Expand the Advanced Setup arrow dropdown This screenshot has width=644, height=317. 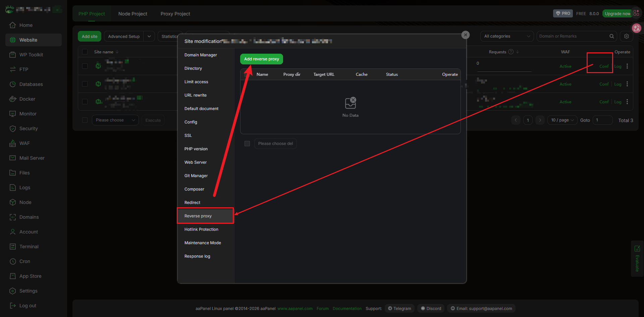(149, 37)
